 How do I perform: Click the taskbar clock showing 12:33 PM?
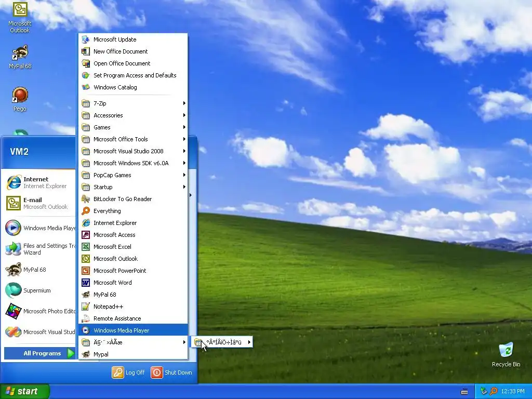[x=513, y=391]
